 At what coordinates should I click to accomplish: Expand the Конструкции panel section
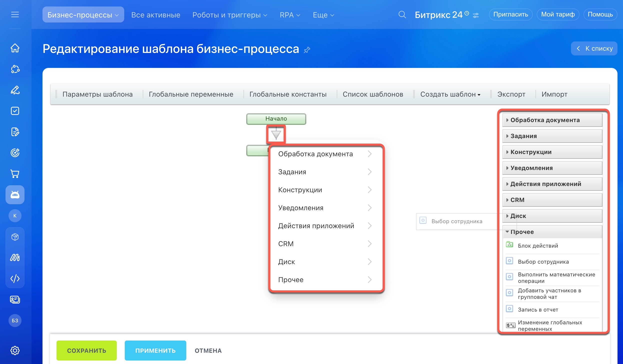coord(552,152)
